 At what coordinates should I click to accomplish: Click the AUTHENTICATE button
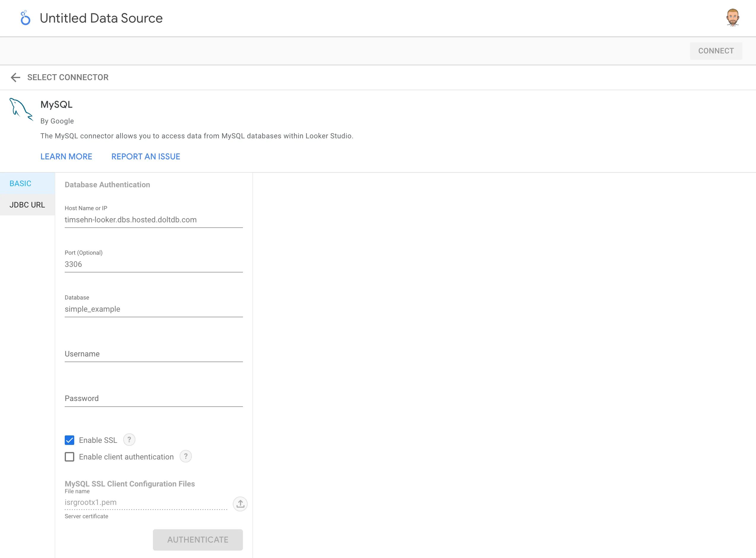pyautogui.click(x=198, y=539)
